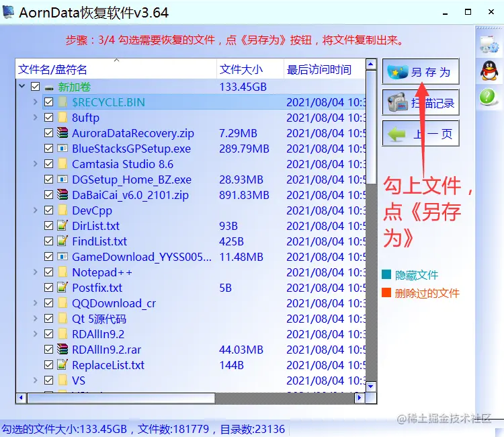
Task: Expand the RDAllIn9.2 folder
Action: pyautogui.click(x=36, y=333)
